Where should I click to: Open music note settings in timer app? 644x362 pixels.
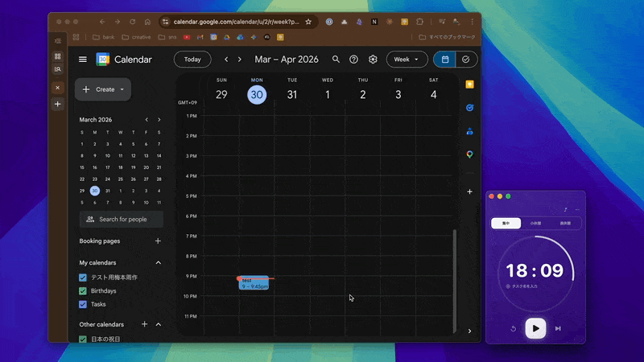[566, 210]
